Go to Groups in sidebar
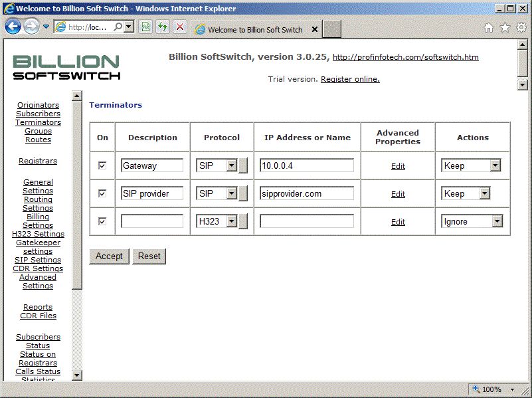 (38, 131)
